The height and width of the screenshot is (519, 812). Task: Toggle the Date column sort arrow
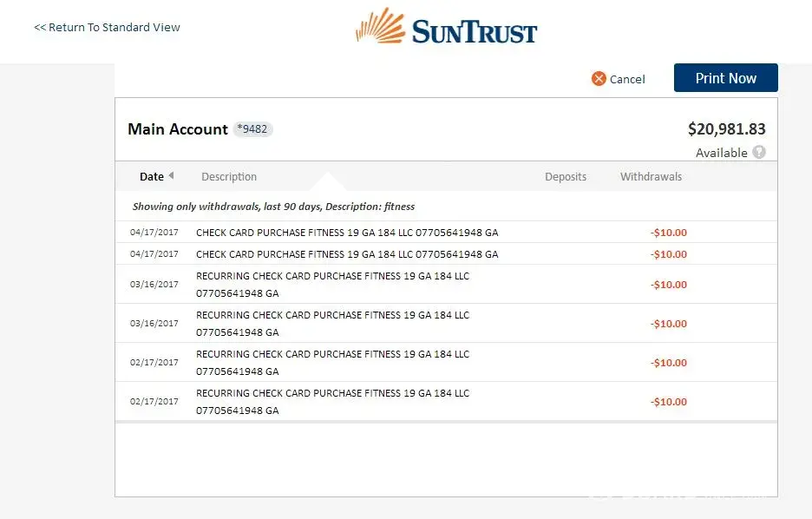pos(171,175)
